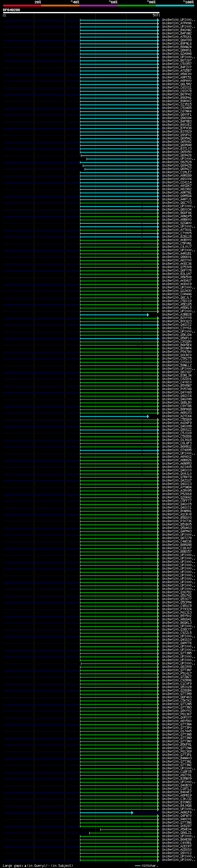This screenshot has width=197, height=868.
Task: Click the white query length bar
Action: [x=81, y=13]
